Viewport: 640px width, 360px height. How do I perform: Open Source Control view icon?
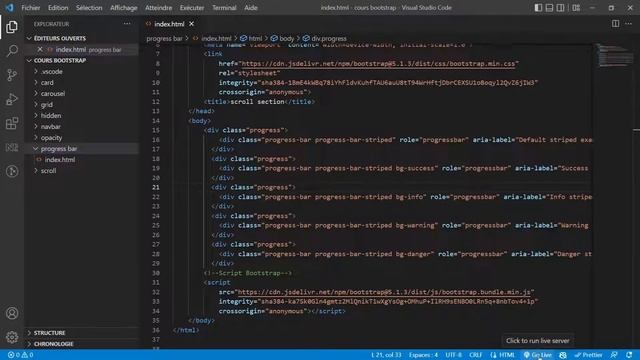pos(12,75)
